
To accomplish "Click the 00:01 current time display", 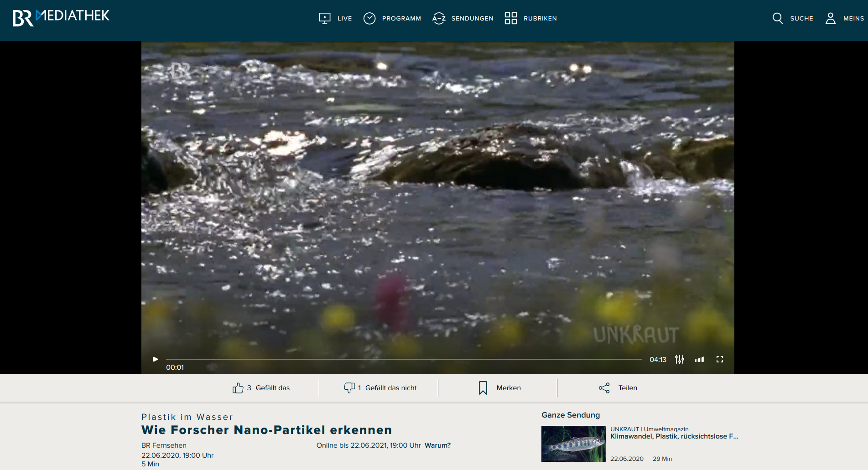I will pos(175,367).
